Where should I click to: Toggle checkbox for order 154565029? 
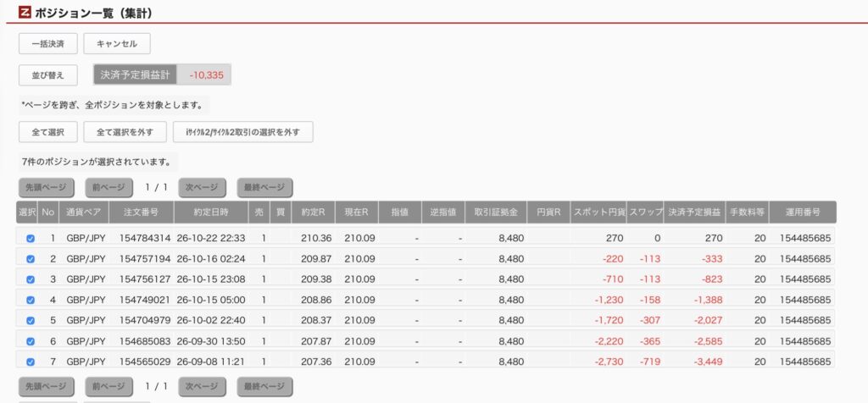click(x=31, y=362)
